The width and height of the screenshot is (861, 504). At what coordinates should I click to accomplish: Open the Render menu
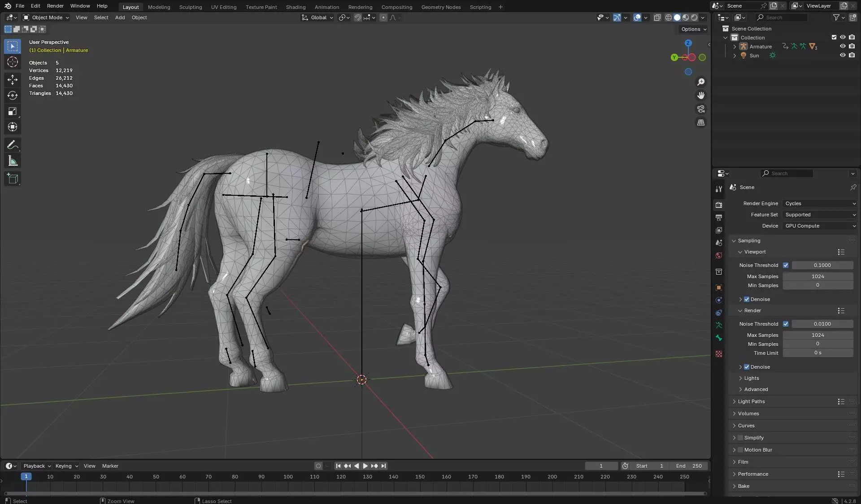tap(55, 6)
